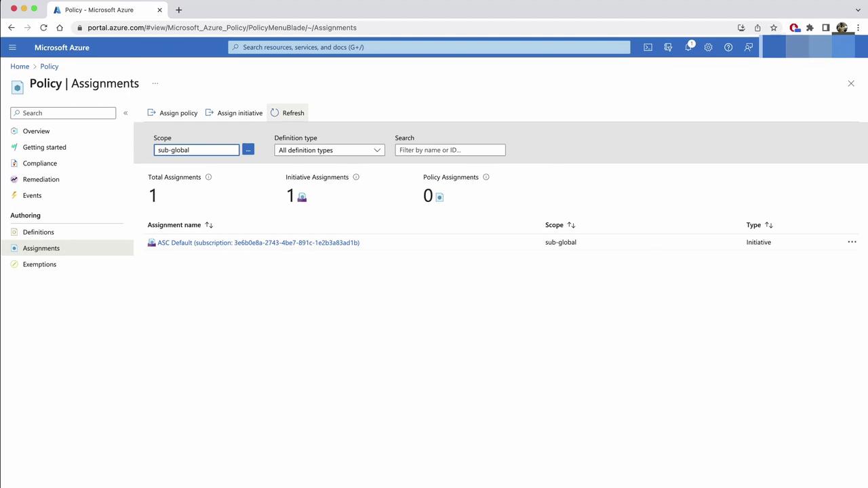Click the browser address bar URL
868x488 pixels.
pos(222,28)
